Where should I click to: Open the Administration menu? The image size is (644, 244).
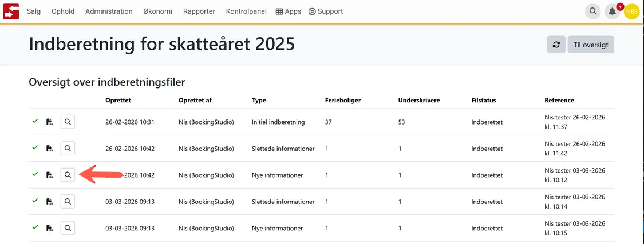tap(109, 11)
